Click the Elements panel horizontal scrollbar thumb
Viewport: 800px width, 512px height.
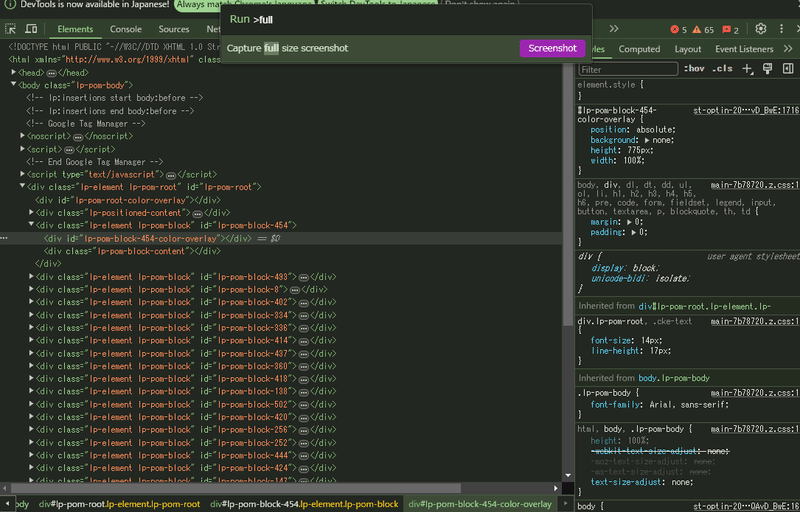pyautogui.click(x=236, y=488)
